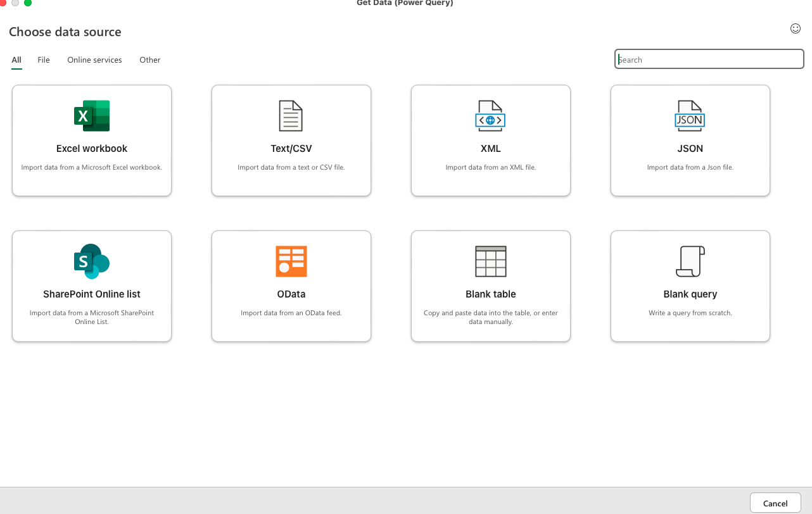Open the smiley feedback icon
812x514 pixels.
(796, 28)
